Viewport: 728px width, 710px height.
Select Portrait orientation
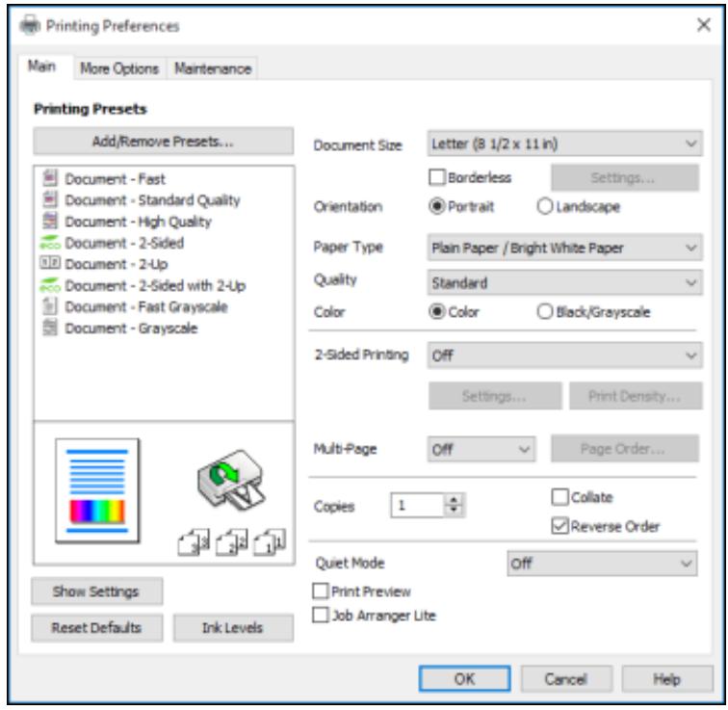(437, 206)
